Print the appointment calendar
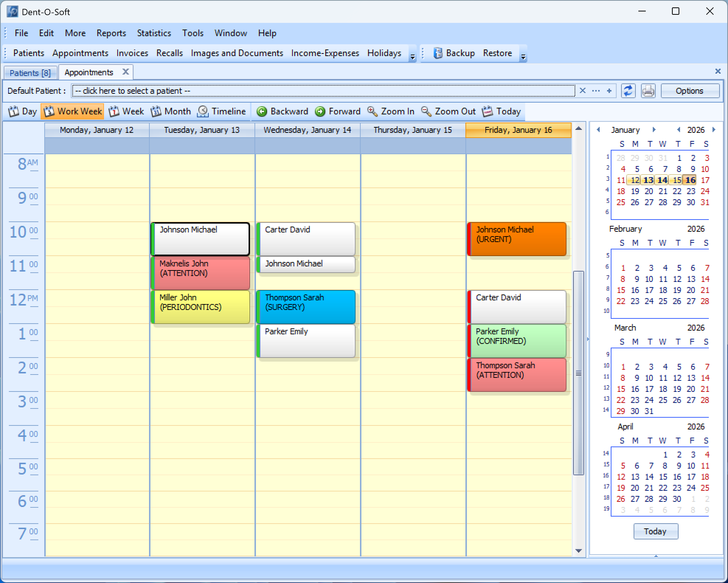Screen dimensions: 728x583 [648, 91]
